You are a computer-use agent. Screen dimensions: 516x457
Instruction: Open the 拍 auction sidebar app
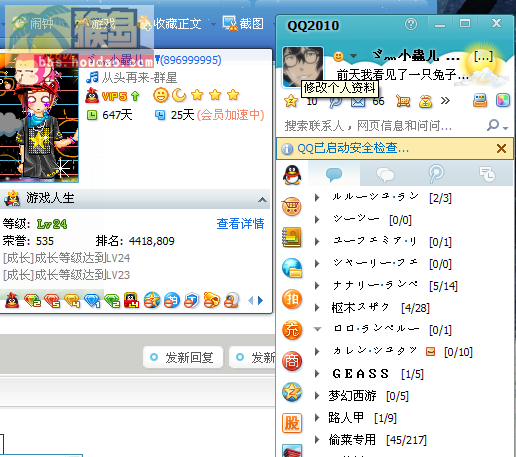(x=292, y=299)
